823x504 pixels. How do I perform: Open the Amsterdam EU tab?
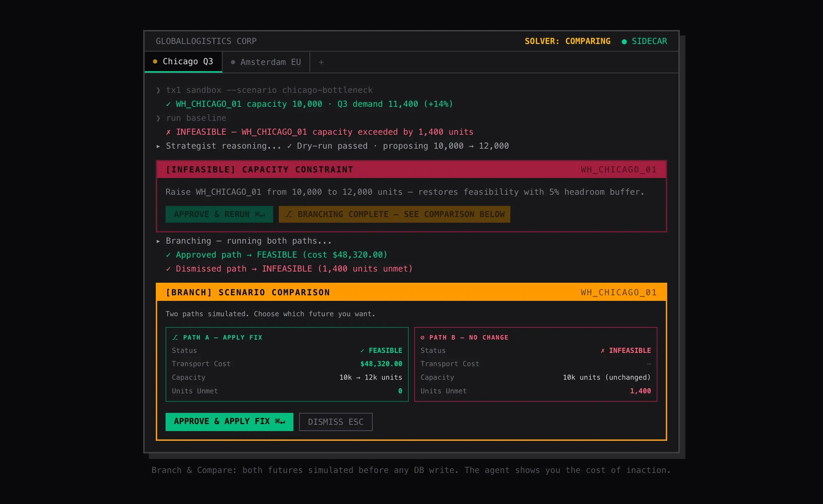[266, 62]
